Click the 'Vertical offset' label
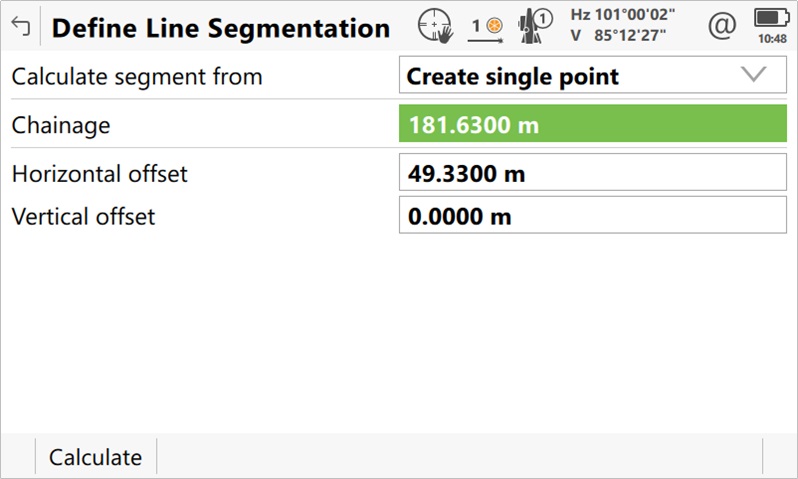Image resolution: width=798 pixels, height=479 pixels. pos(83,216)
